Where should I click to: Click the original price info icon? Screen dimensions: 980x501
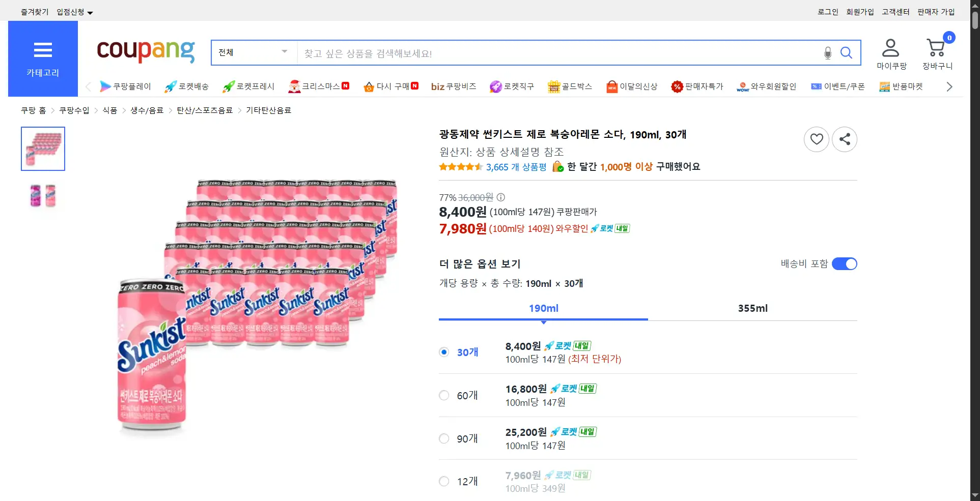(x=501, y=197)
